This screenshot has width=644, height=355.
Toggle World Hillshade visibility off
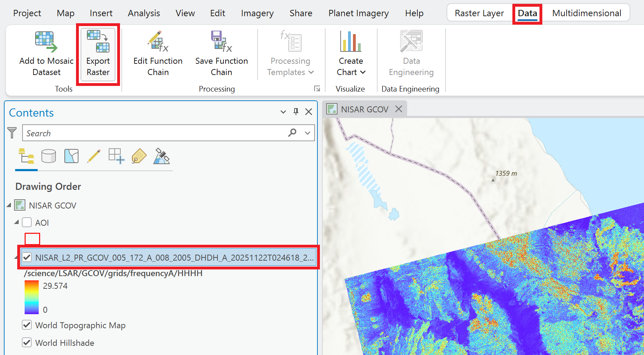click(x=27, y=342)
